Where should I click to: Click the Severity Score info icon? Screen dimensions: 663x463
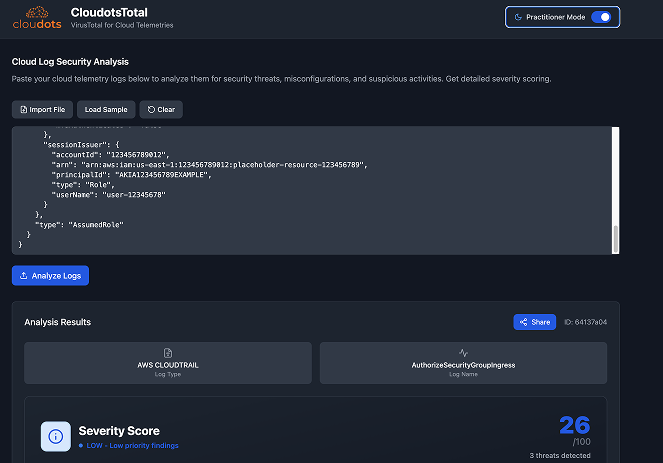(55, 436)
